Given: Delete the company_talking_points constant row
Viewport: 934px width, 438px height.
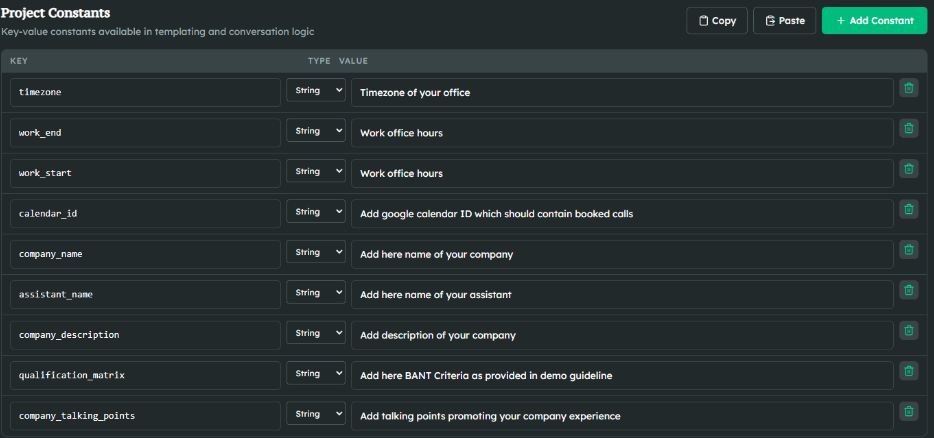Looking at the screenshot, I should (x=908, y=411).
